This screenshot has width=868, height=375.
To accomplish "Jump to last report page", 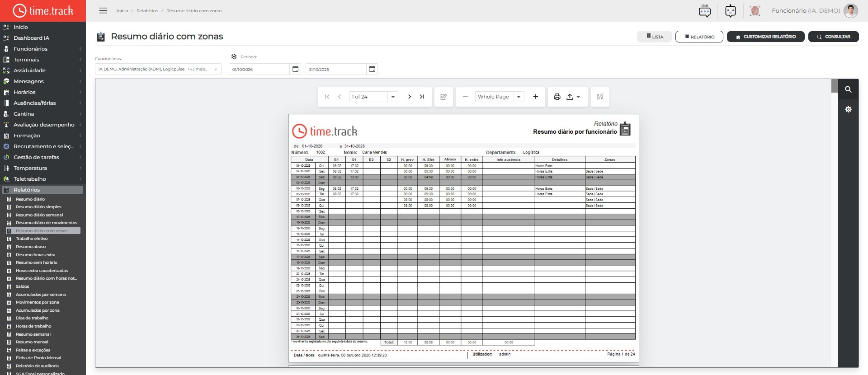I will tap(422, 97).
